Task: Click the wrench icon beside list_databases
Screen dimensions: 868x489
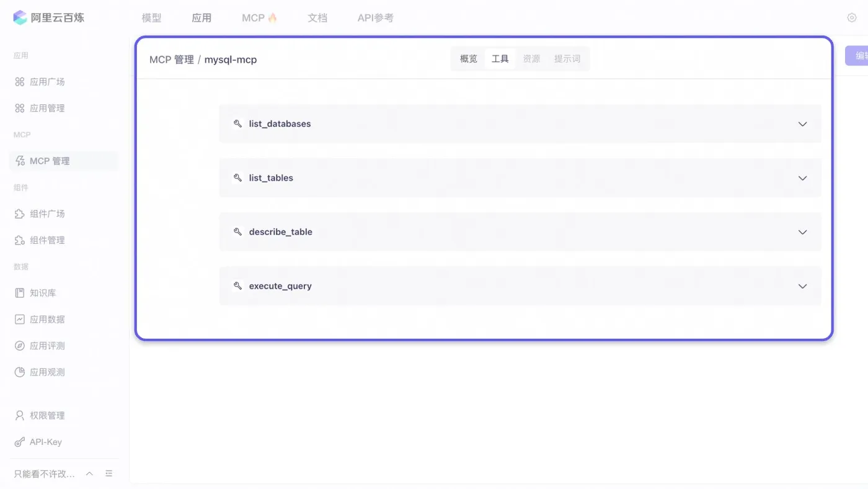Action: click(237, 123)
